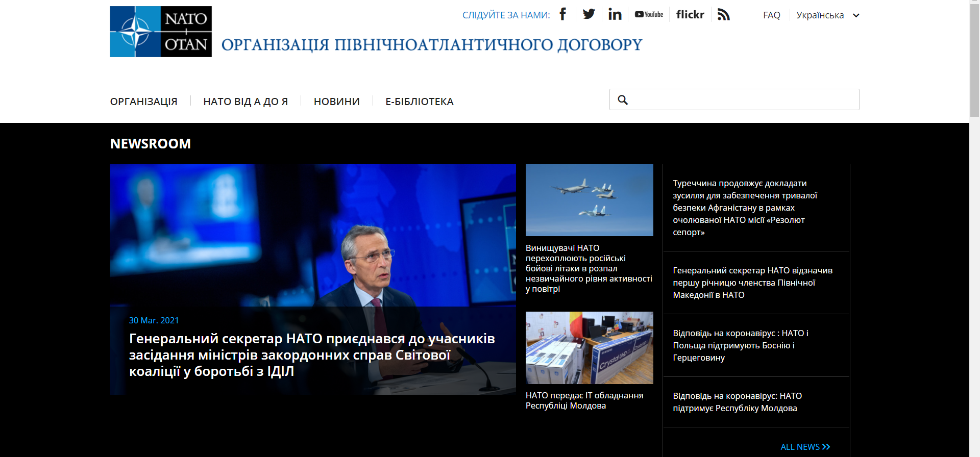The height and width of the screenshot is (457, 980).
Task: Open the headline about Світової коаліції у боротьбі з ІДІЛ
Action: 312,355
